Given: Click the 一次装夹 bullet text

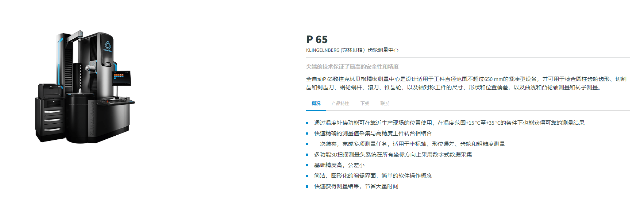Looking at the screenshot, I should click(409, 144).
